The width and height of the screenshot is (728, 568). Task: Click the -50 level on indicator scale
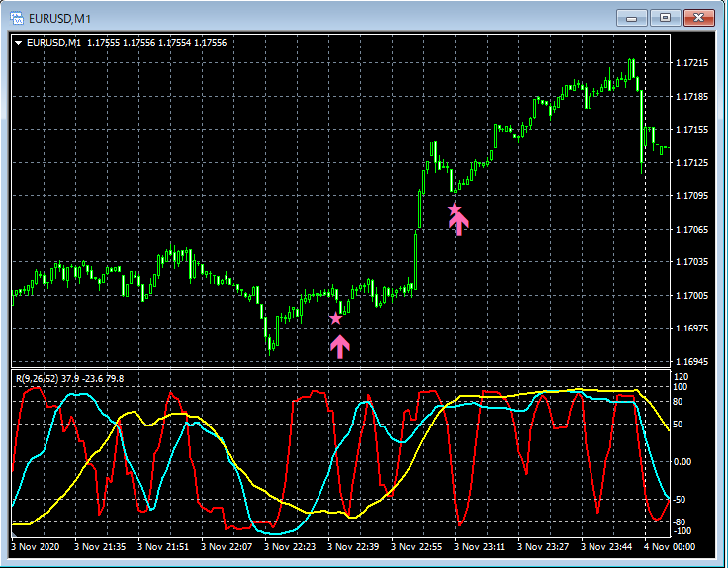(x=680, y=500)
